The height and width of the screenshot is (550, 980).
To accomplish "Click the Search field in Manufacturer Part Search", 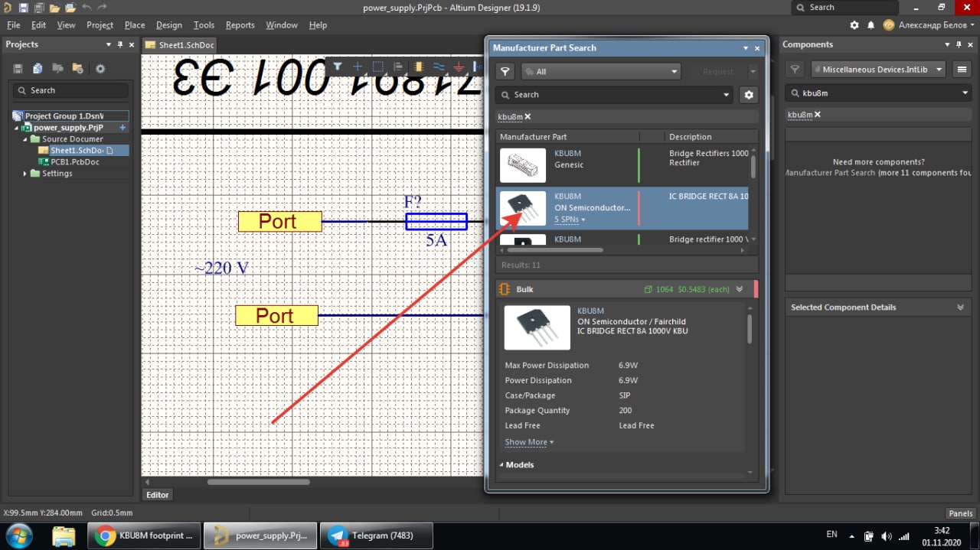I will point(615,95).
